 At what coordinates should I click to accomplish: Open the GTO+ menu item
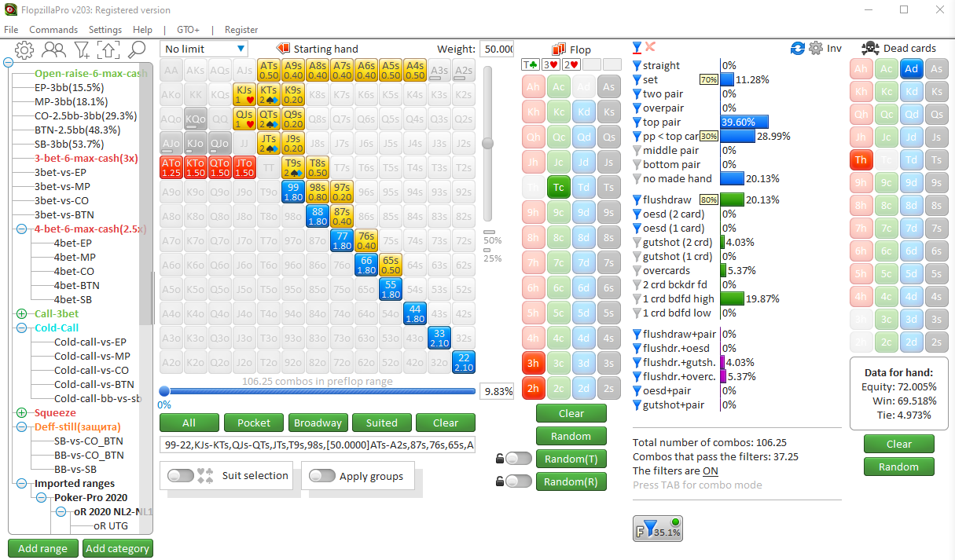click(188, 30)
